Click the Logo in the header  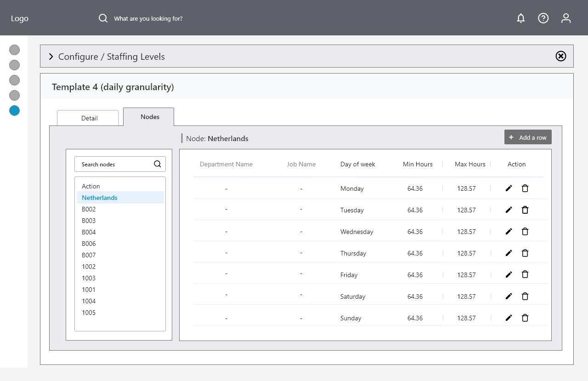(x=20, y=18)
